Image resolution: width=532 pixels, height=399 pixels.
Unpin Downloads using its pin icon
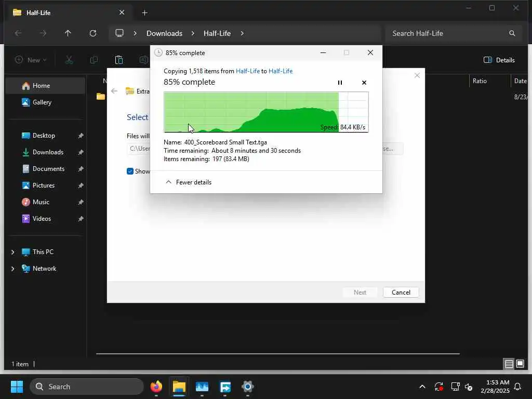(x=81, y=152)
